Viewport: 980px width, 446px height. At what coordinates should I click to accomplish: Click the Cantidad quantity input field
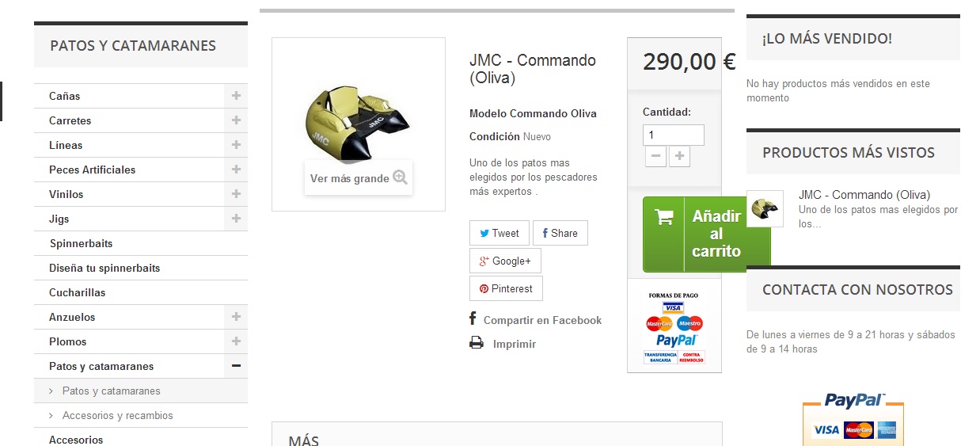tap(674, 135)
